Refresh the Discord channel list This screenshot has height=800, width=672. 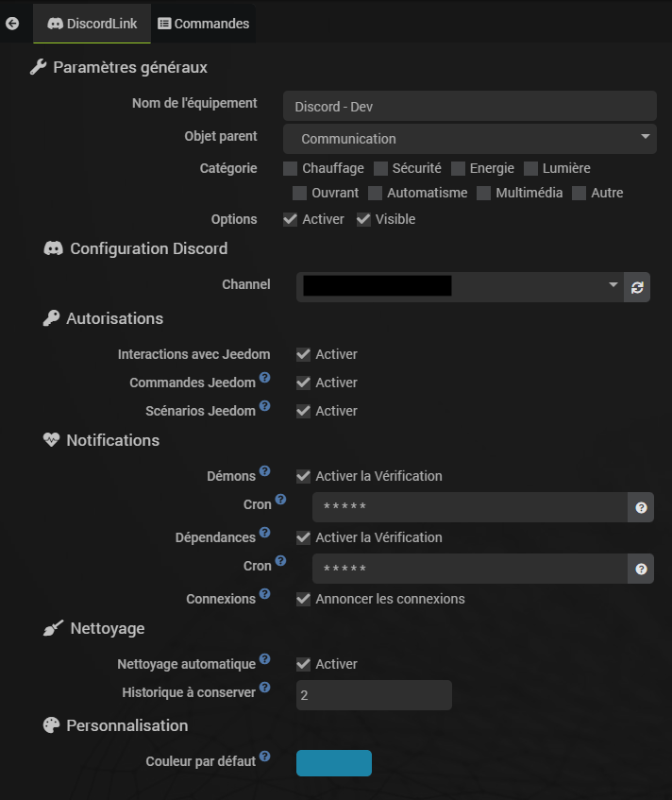[637, 287]
